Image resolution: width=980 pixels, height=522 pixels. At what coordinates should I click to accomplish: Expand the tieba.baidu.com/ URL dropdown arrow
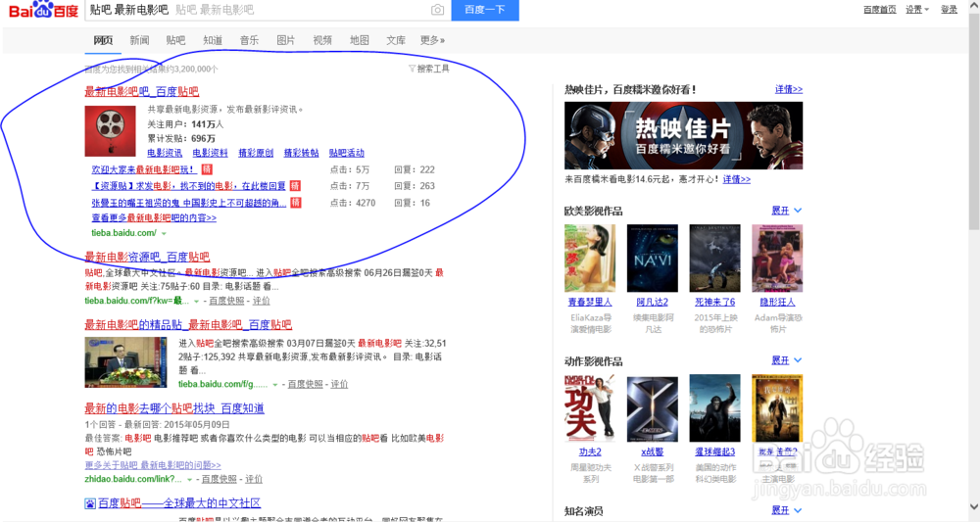pyautogui.click(x=164, y=233)
